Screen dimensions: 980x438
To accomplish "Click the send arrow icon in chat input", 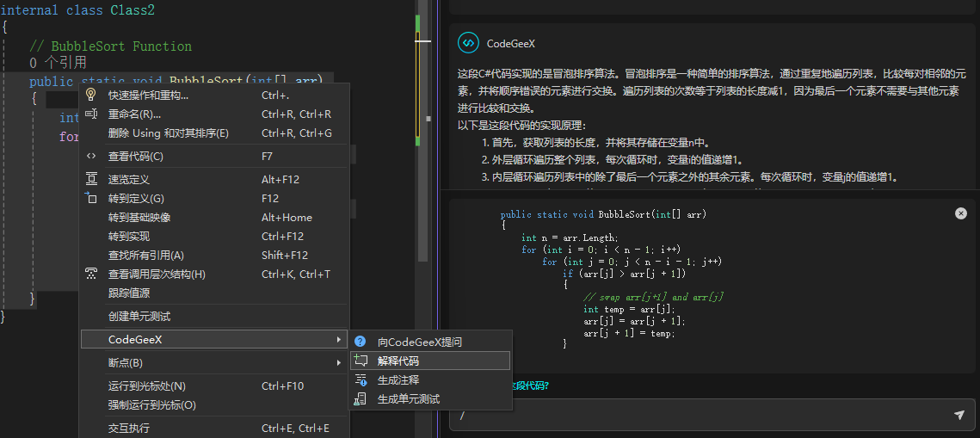I will coord(959,416).
